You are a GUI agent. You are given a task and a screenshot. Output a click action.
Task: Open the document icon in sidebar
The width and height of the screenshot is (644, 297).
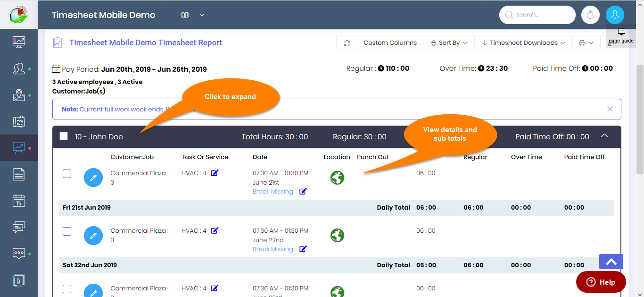19,174
